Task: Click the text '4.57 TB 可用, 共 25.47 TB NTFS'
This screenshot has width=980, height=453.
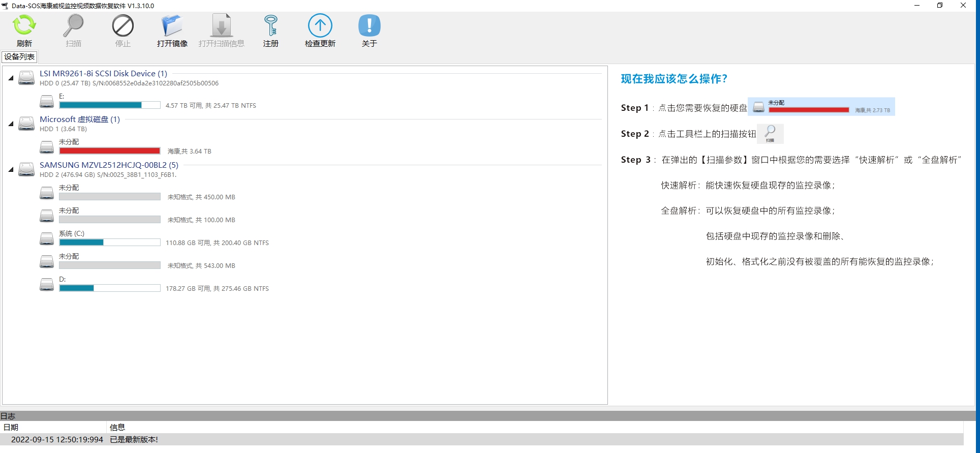Action: coord(210,106)
